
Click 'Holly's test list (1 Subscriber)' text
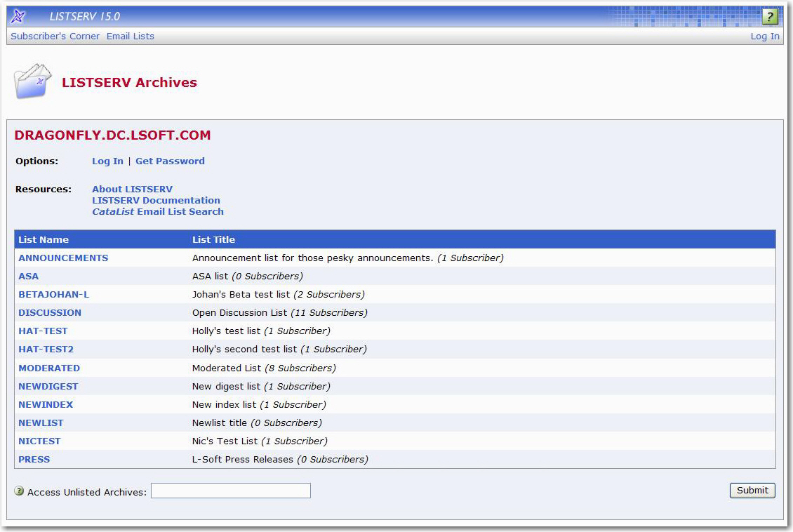[x=261, y=331]
